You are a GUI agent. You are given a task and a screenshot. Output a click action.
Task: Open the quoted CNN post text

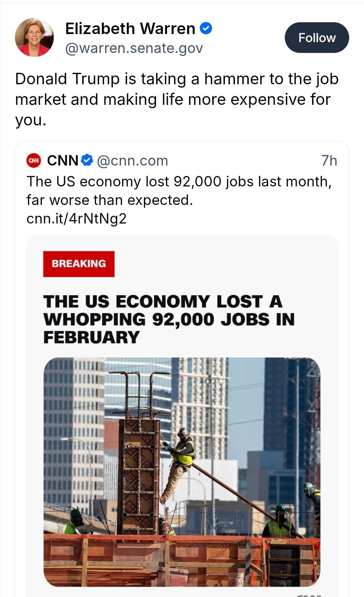pyautogui.click(x=179, y=190)
